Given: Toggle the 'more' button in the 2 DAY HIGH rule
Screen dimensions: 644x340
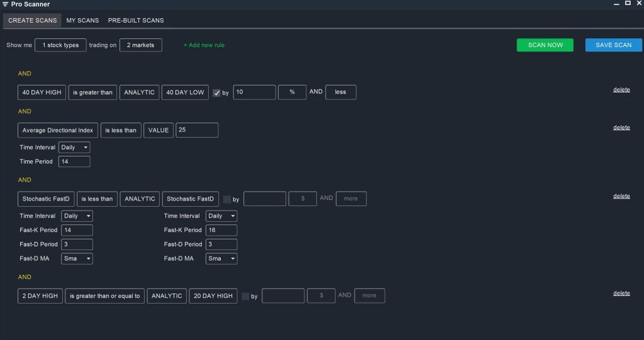Looking at the screenshot, I should tap(369, 295).
